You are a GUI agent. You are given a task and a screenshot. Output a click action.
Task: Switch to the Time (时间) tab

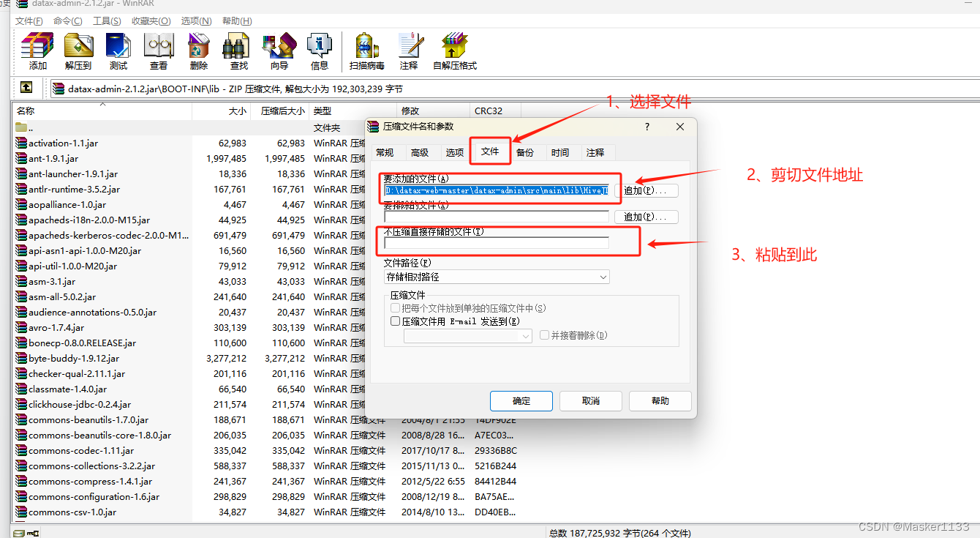tap(560, 152)
